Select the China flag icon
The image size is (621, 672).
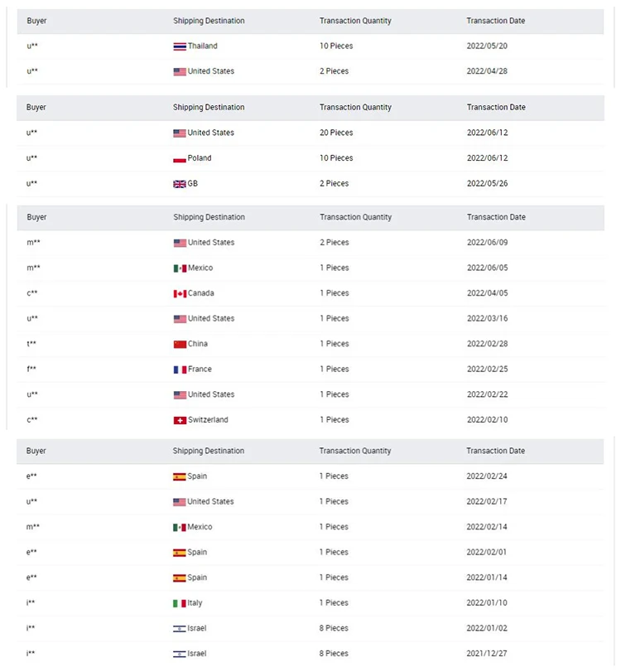(x=179, y=344)
